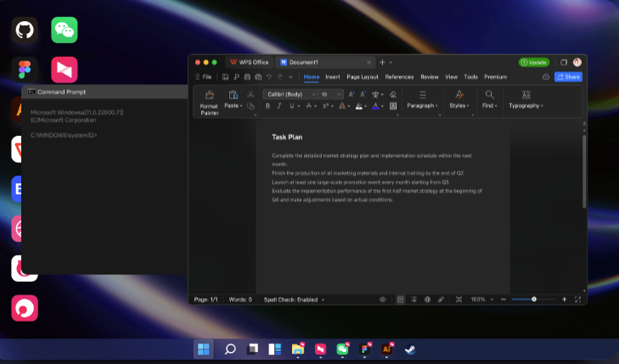Click the Find magnifier icon

pos(490,95)
